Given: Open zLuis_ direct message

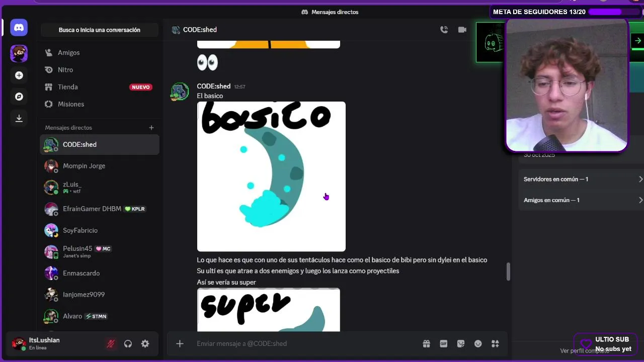Looking at the screenshot, I should (x=100, y=188).
